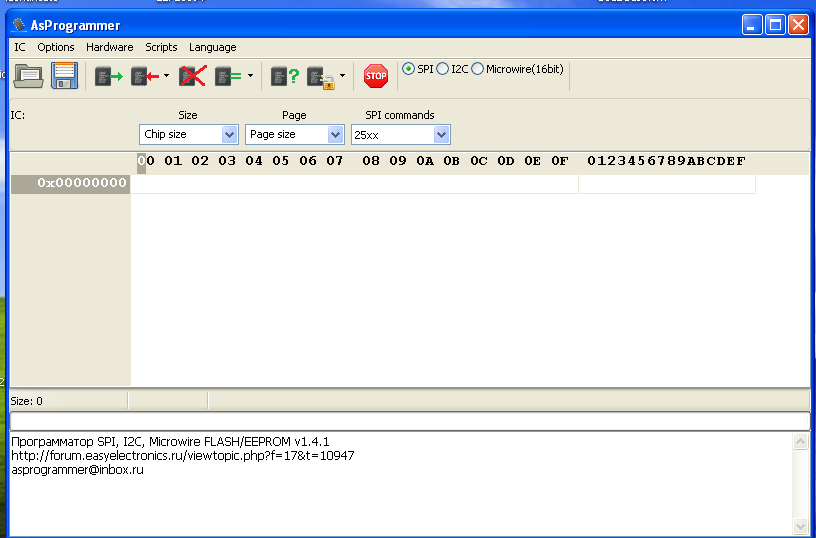The height and width of the screenshot is (538, 816).
Task: Save file with the floppy disk icon
Action: [64, 76]
